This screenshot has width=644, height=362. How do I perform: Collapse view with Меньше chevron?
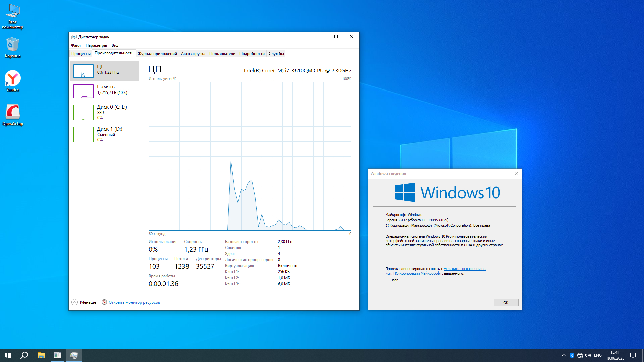(x=74, y=302)
